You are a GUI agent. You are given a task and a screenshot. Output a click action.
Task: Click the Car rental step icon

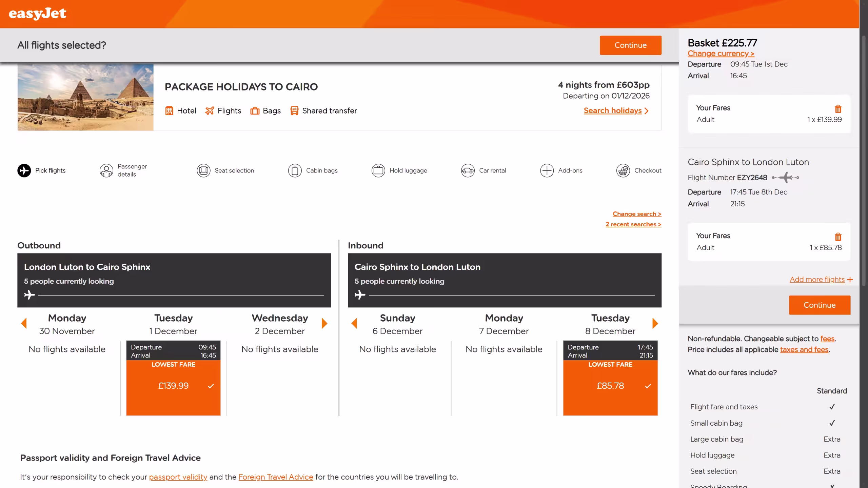[x=468, y=170]
